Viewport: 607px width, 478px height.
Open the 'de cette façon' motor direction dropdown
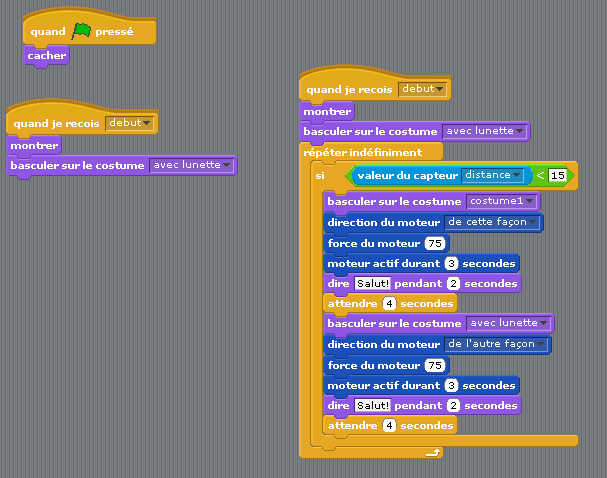click(492, 222)
